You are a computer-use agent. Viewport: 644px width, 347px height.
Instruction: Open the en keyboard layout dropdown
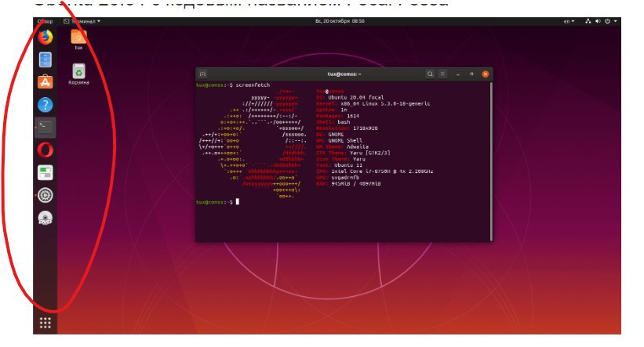tap(569, 21)
